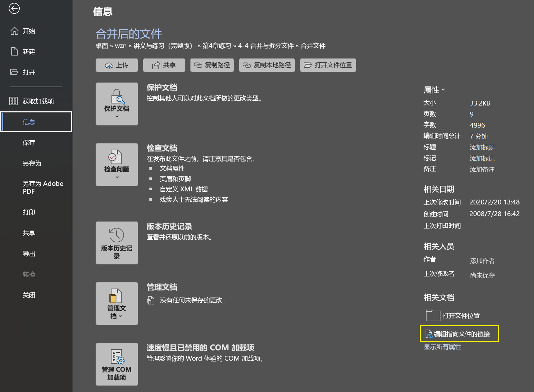Click the 共享 button above 保护文档
Screen dimensions: 534x392
(164, 65)
